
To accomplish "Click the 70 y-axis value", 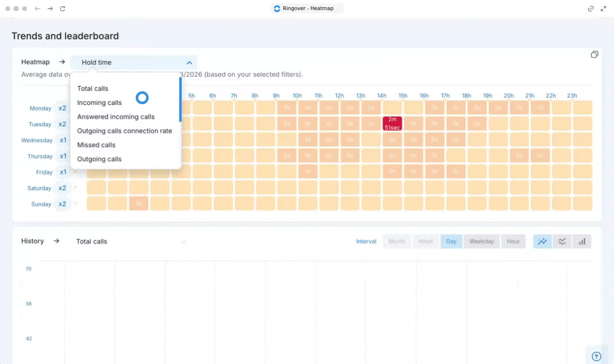I will pos(28,269).
